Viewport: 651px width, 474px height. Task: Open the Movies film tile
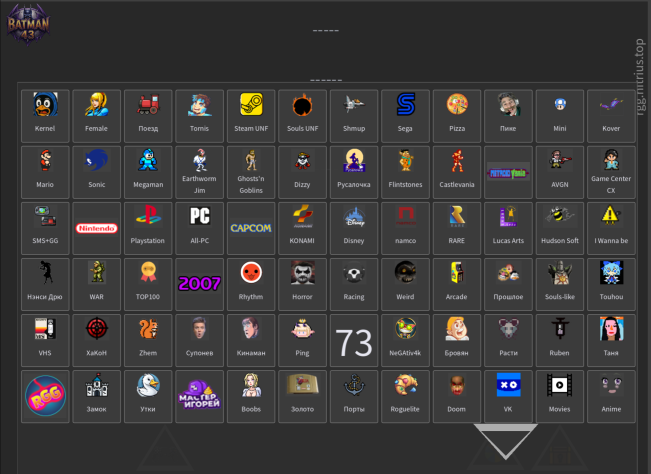(x=560, y=397)
